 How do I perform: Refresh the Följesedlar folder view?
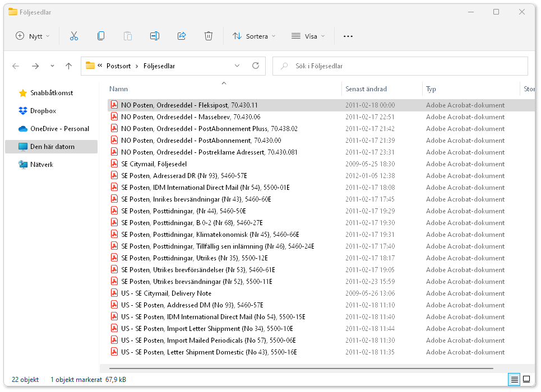[x=256, y=66]
